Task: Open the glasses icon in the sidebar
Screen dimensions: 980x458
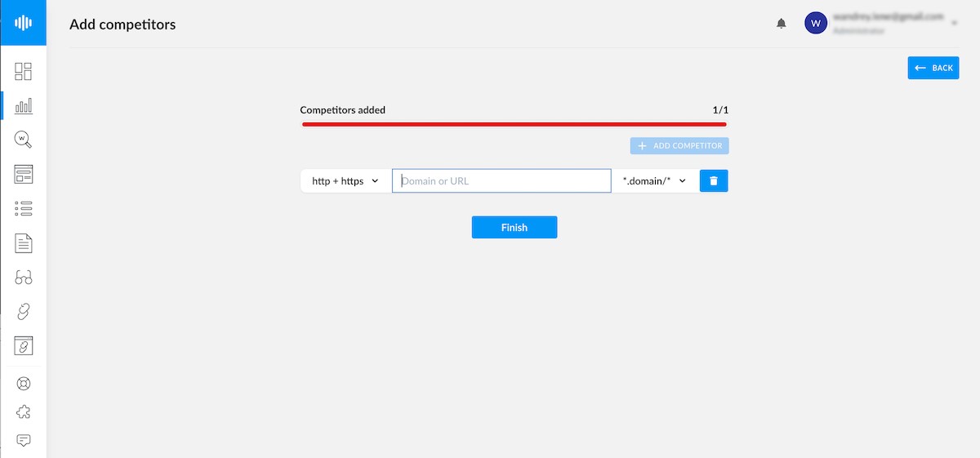Action: click(24, 278)
